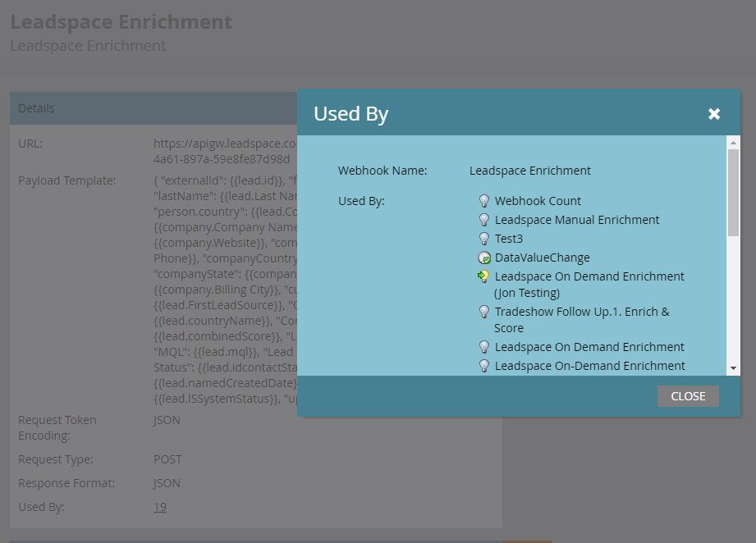This screenshot has height=543, width=756.
Task: Click the lightbulb icon beside Webhook Count
Action: coord(484,201)
